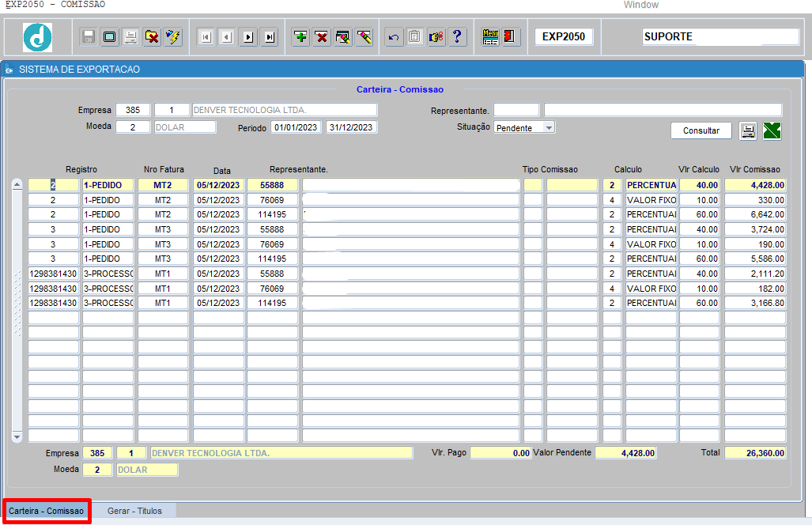The height and width of the screenshot is (525, 812).
Task: Go to previous record navigation icon
Action: [228, 37]
